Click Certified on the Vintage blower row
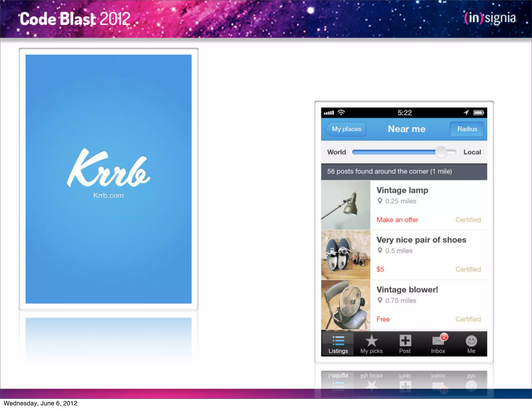 [x=468, y=319]
